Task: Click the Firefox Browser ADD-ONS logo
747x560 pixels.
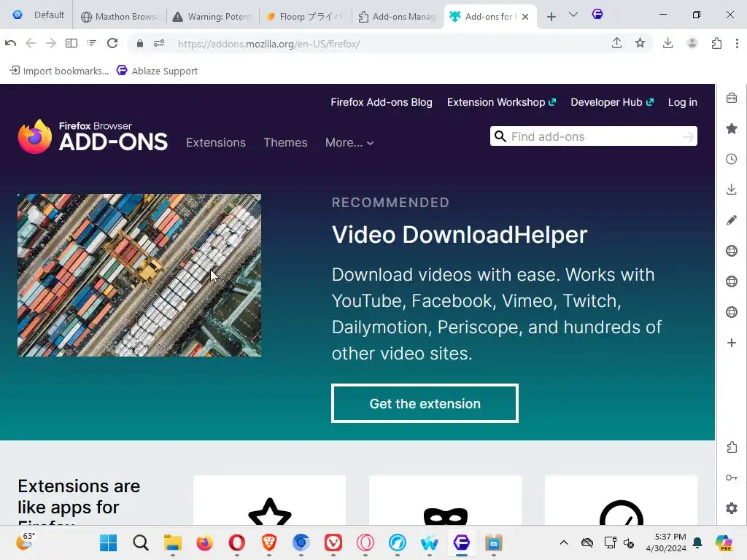Action: pyautogui.click(x=93, y=136)
